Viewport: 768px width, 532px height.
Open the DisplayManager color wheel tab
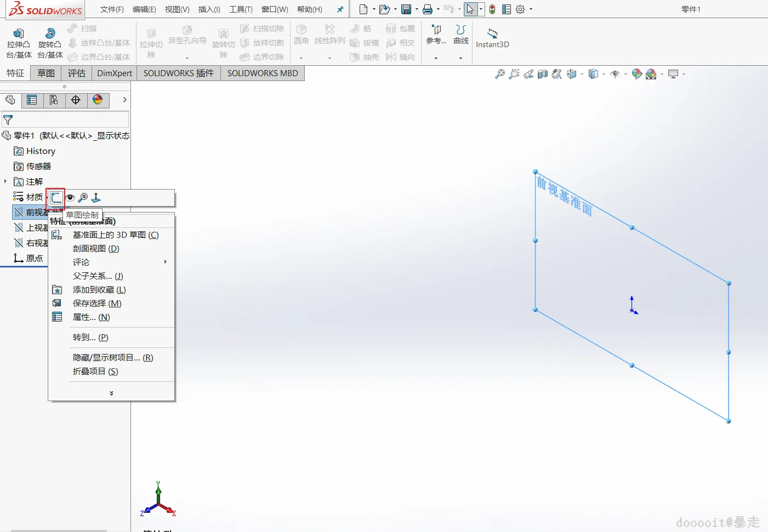(x=98, y=100)
